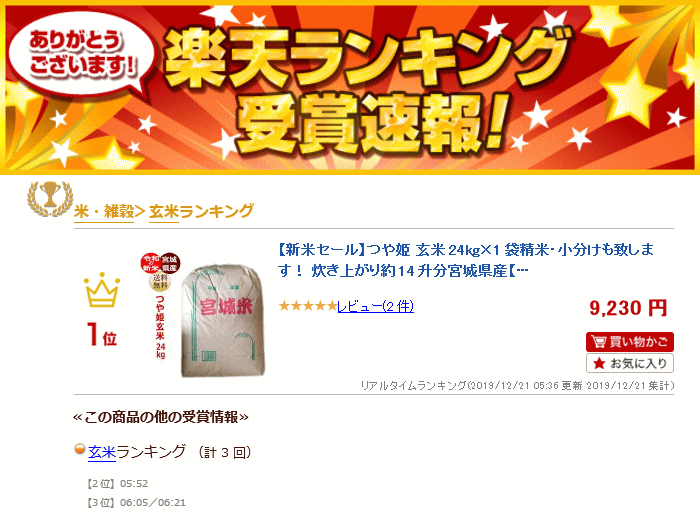The height and width of the screenshot is (514, 700).
Task: Click the gold trophy laurel icon
Action: pos(50,199)
